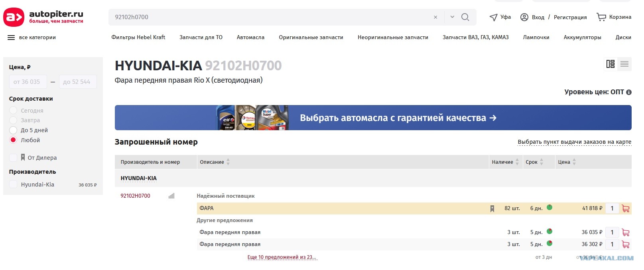Viewport: 644px width, 270px height.
Task: Edit quantity field for 36 035 ₽ offer
Action: [x=612, y=232]
